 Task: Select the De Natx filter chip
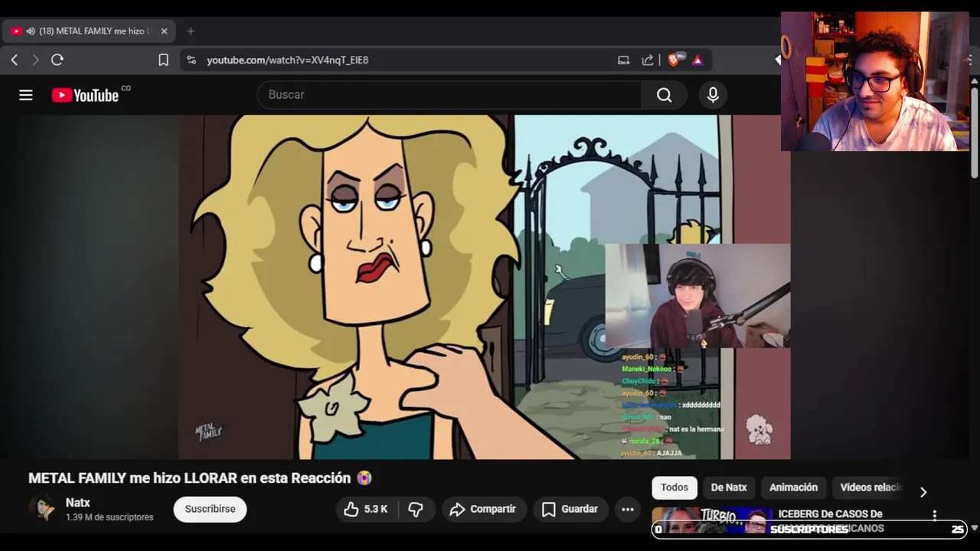pos(729,487)
